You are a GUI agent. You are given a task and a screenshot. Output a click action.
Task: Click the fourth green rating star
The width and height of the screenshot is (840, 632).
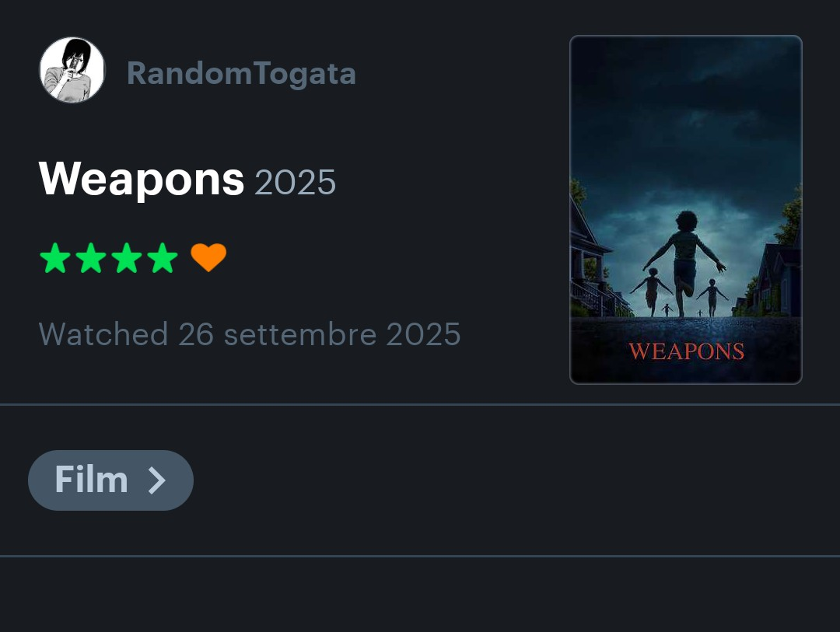163,258
